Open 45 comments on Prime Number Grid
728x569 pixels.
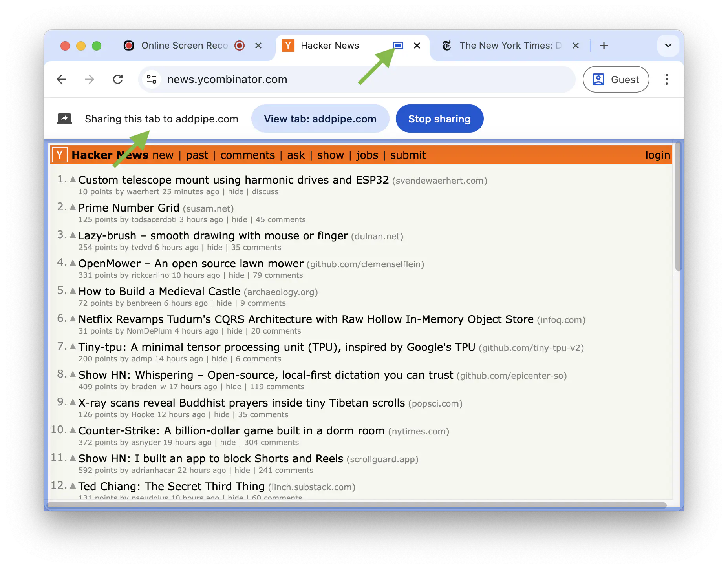tap(280, 220)
